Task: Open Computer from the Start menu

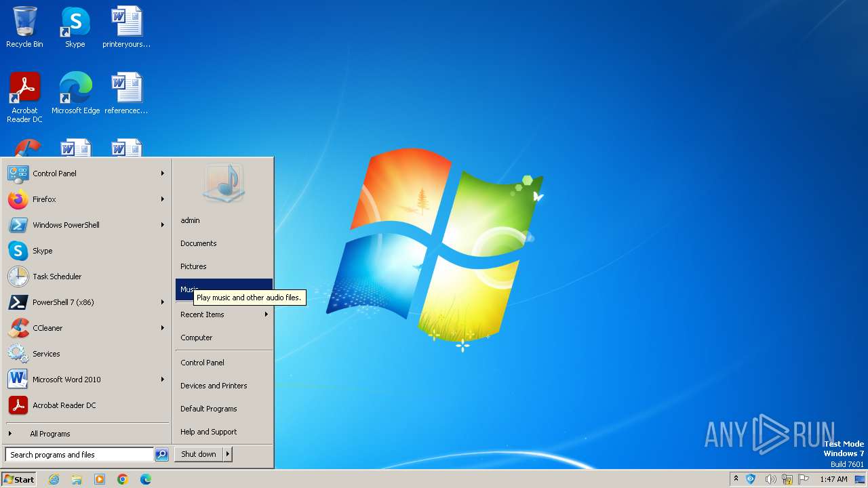Action: click(224, 338)
